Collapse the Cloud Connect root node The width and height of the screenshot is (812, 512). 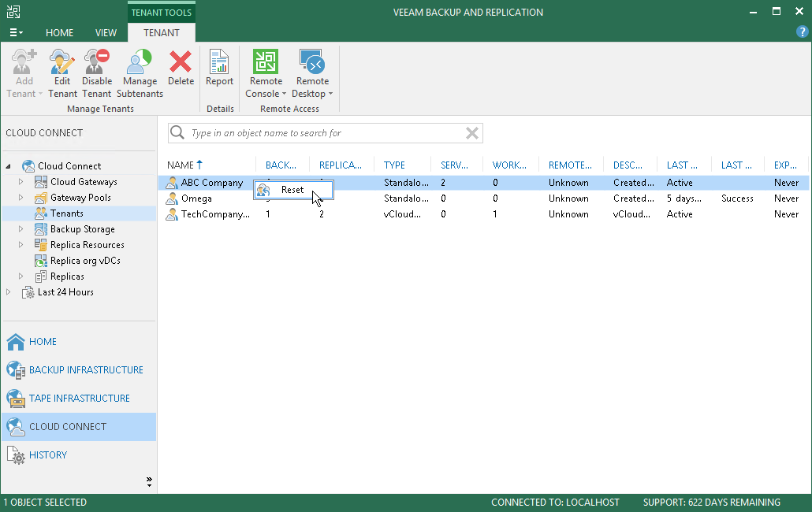9,166
